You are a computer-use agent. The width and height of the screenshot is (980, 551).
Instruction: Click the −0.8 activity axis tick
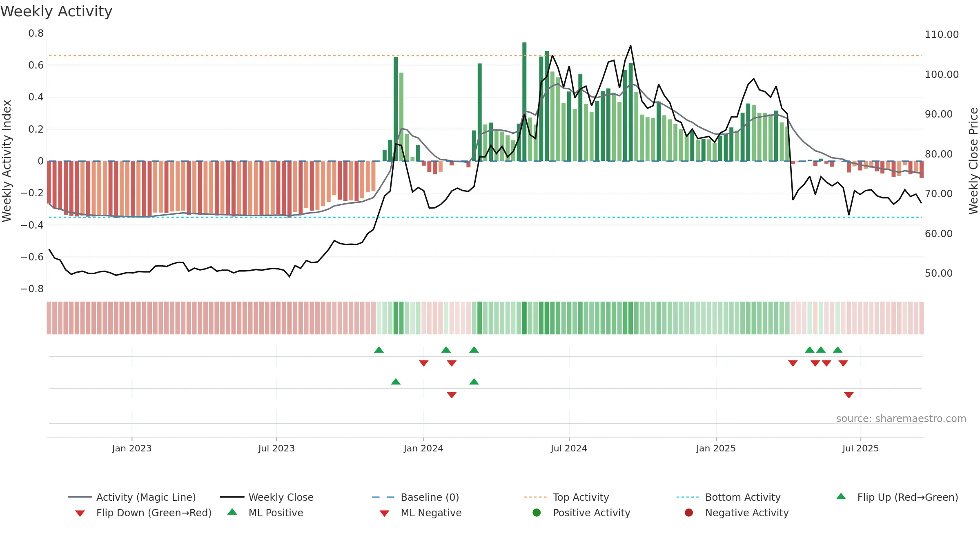point(32,289)
